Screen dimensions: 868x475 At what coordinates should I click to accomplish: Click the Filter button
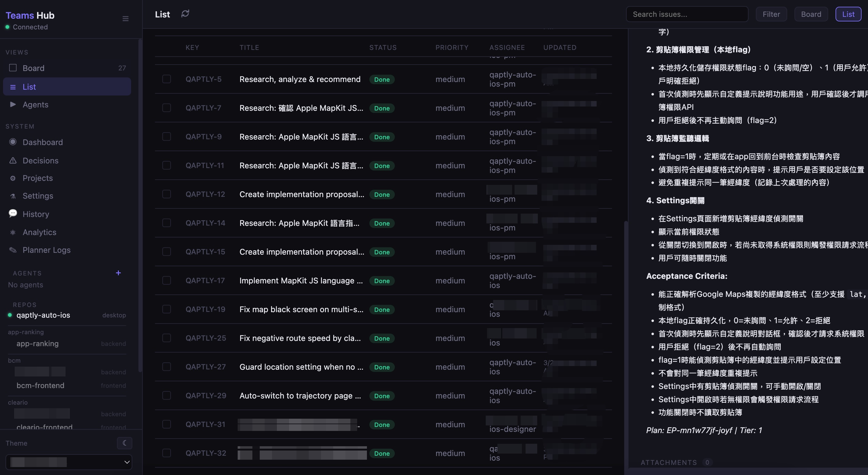pyautogui.click(x=771, y=14)
